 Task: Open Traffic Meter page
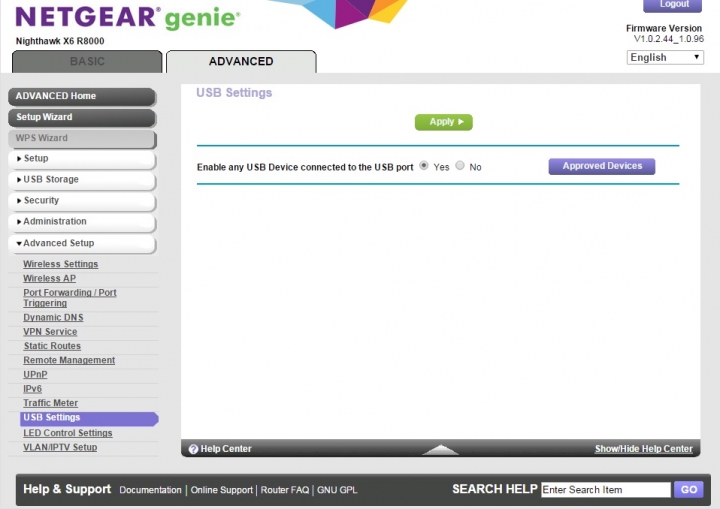(51, 403)
